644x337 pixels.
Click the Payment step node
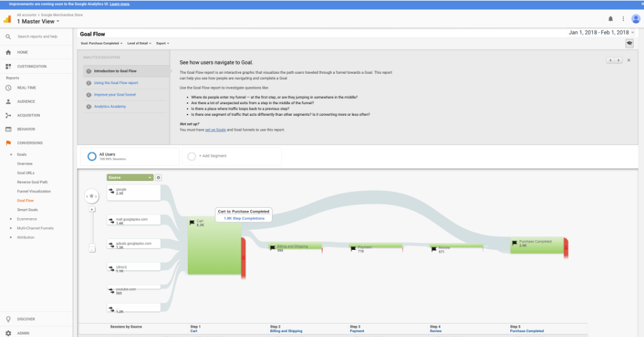point(376,246)
